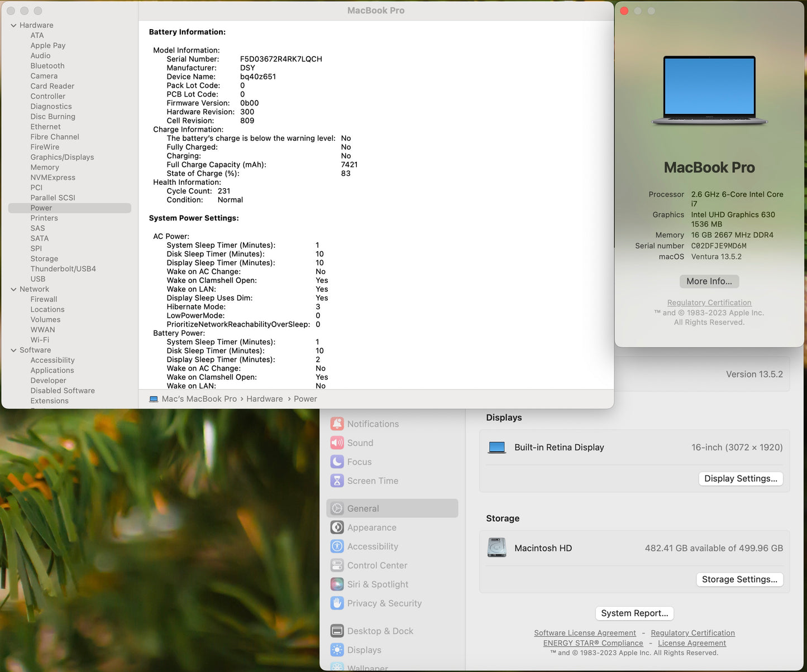Click the Appearance icon in sidebar
This screenshot has height=672, width=807.
tap(337, 527)
